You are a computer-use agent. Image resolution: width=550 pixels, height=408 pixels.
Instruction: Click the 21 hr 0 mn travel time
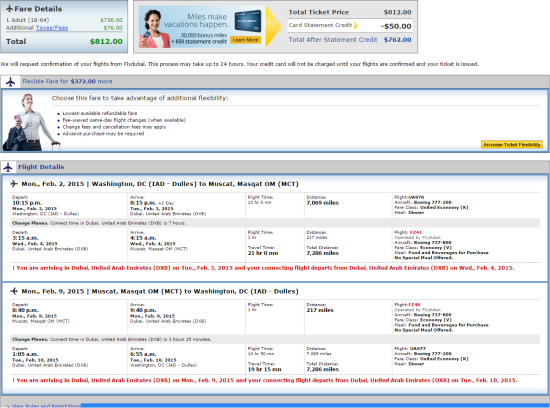pyautogui.click(x=263, y=253)
